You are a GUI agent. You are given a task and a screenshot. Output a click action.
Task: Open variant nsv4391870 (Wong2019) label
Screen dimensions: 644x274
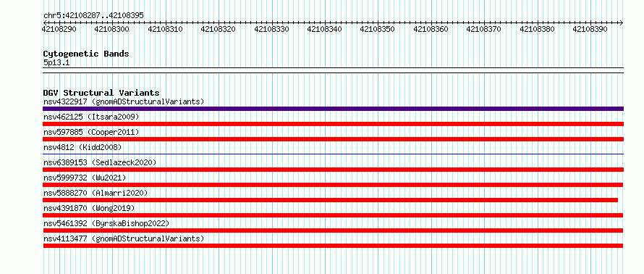[x=89, y=208]
